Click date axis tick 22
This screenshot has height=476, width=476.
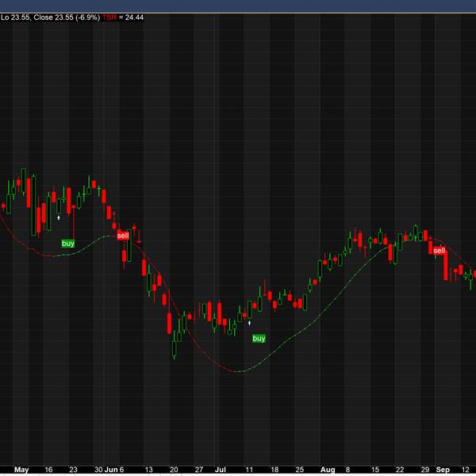click(x=400, y=470)
